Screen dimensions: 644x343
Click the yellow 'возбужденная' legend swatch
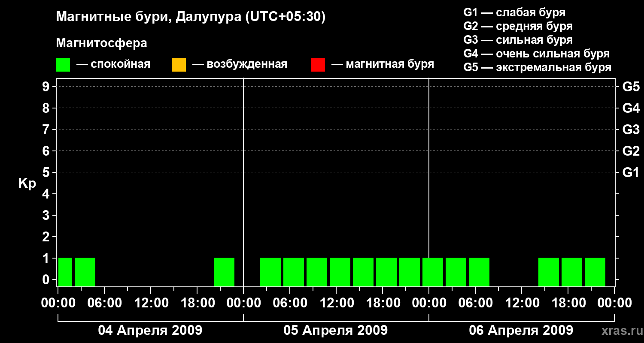pyautogui.click(x=179, y=65)
